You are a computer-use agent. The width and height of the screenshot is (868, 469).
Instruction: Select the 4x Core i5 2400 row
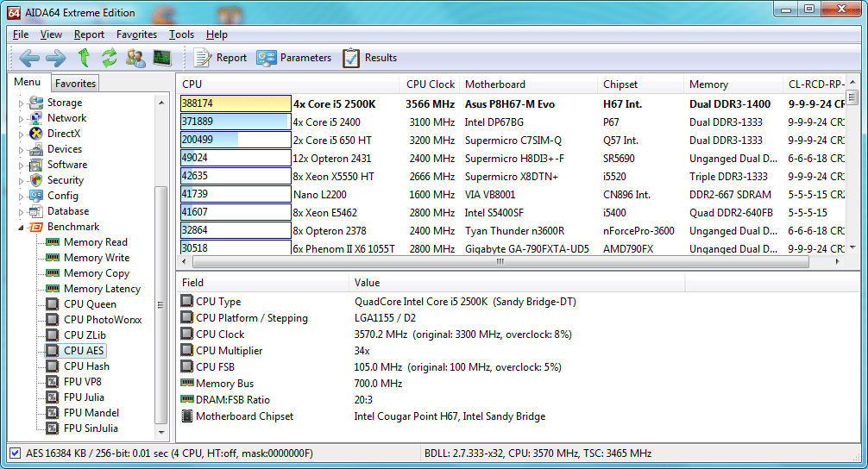click(x=512, y=122)
